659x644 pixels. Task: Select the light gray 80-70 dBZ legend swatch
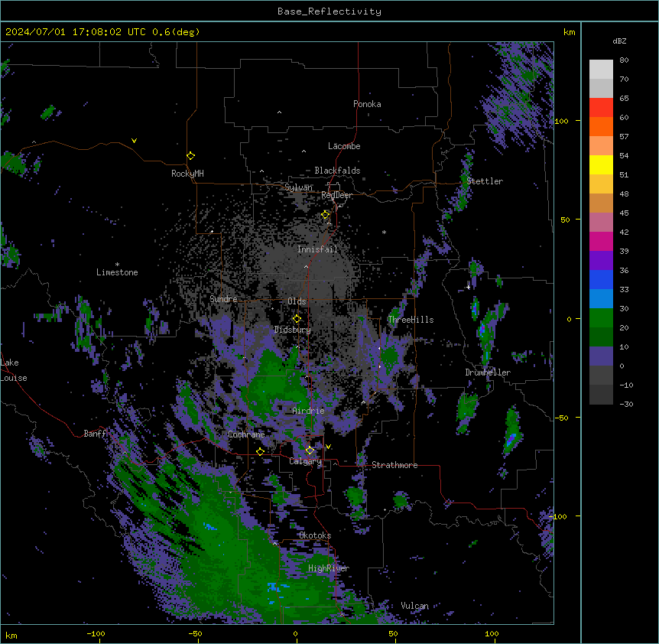tap(601, 70)
